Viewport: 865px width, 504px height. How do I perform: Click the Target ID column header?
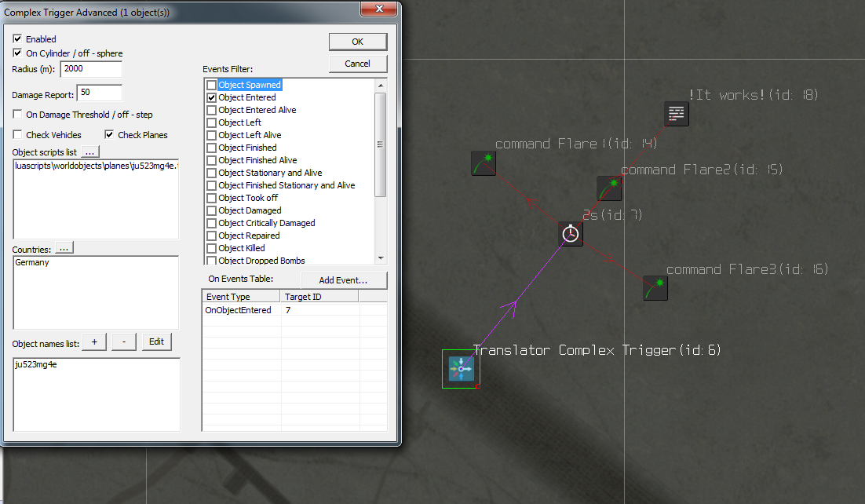319,297
